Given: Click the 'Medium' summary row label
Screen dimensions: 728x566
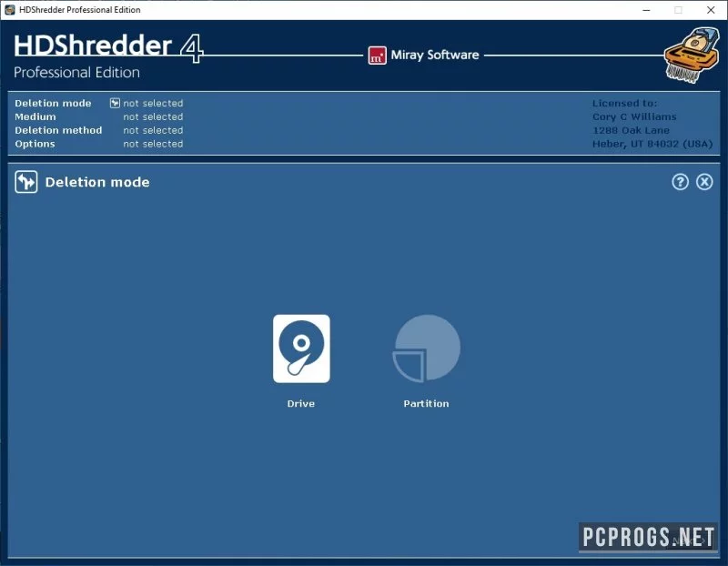Looking at the screenshot, I should point(35,116).
